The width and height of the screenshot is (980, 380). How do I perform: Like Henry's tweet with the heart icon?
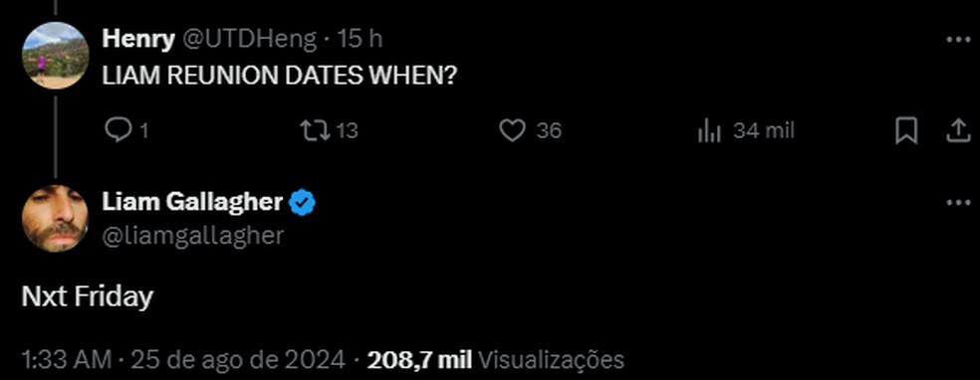[x=513, y=131]
